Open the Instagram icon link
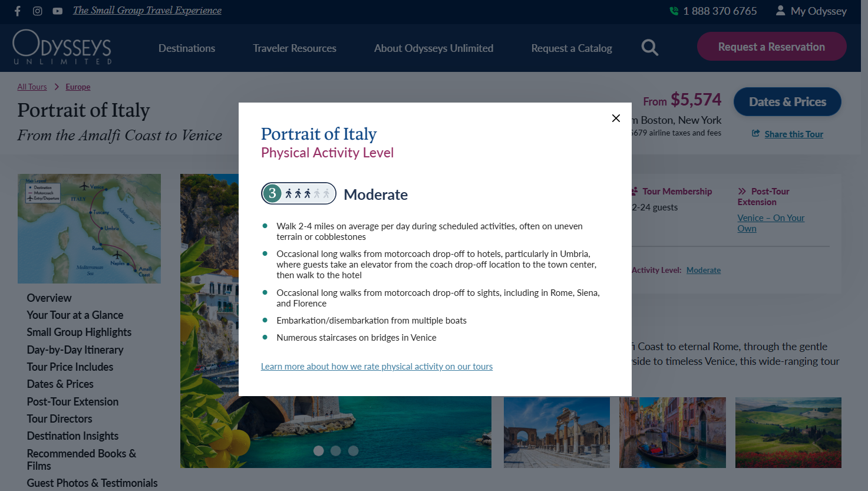Image resolution: width=868 pixels, height=491 pixels. (38, 11)
